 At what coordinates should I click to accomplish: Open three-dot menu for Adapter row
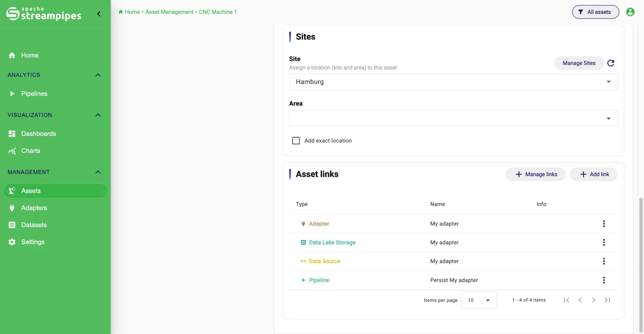(x=604, y=224)
